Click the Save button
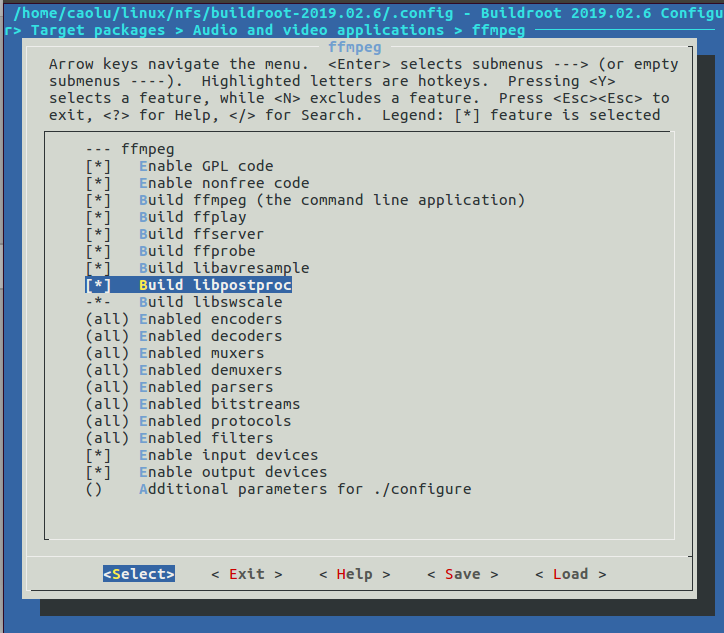 coord(463,574)
